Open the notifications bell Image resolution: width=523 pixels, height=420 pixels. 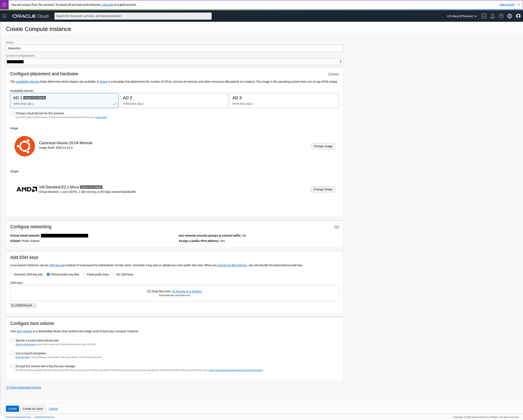click(492, 16)
